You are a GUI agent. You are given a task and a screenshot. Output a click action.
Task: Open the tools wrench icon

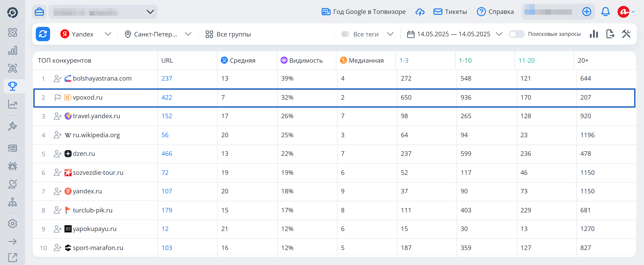pyautogui.click(x=626, y=34)
